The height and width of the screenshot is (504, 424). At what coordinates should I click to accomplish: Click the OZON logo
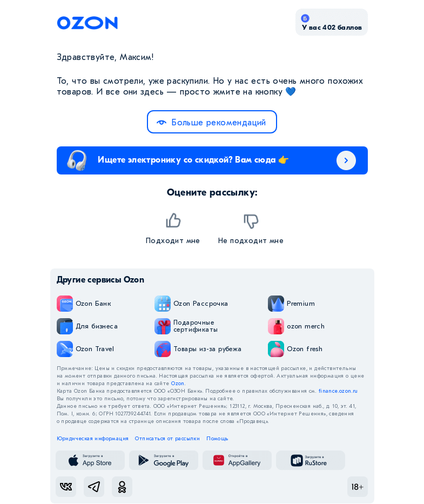[x=87, y=23]
